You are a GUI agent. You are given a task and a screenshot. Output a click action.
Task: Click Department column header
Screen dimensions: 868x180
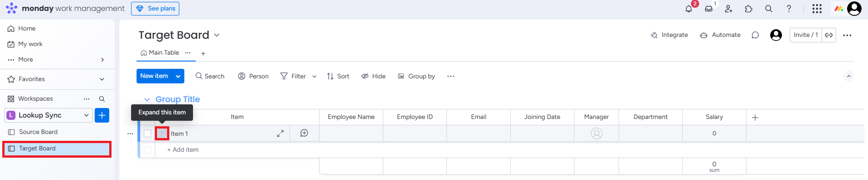(x=651, y=117)
